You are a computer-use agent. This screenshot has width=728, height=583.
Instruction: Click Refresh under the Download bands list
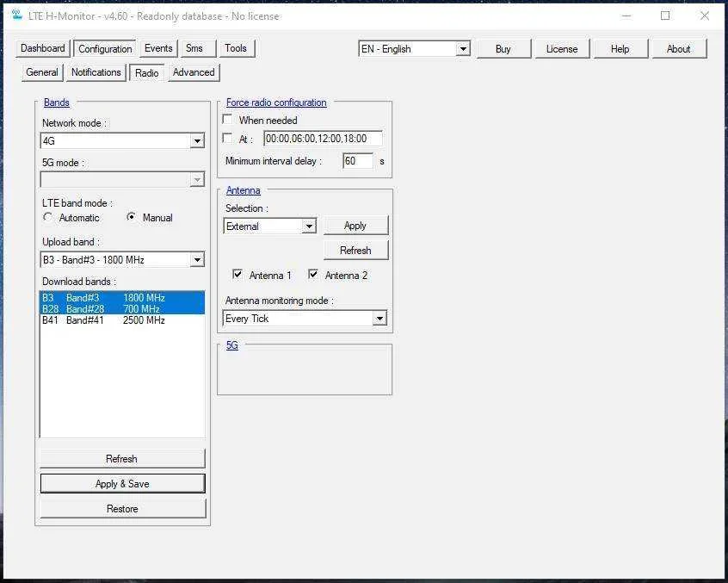[x=122, y=459]
